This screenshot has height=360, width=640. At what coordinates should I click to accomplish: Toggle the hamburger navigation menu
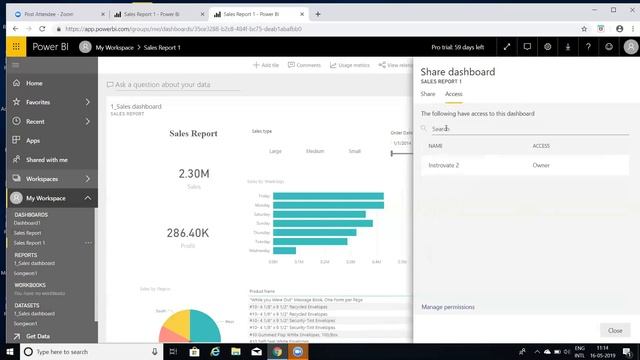(x=16, y=65)
